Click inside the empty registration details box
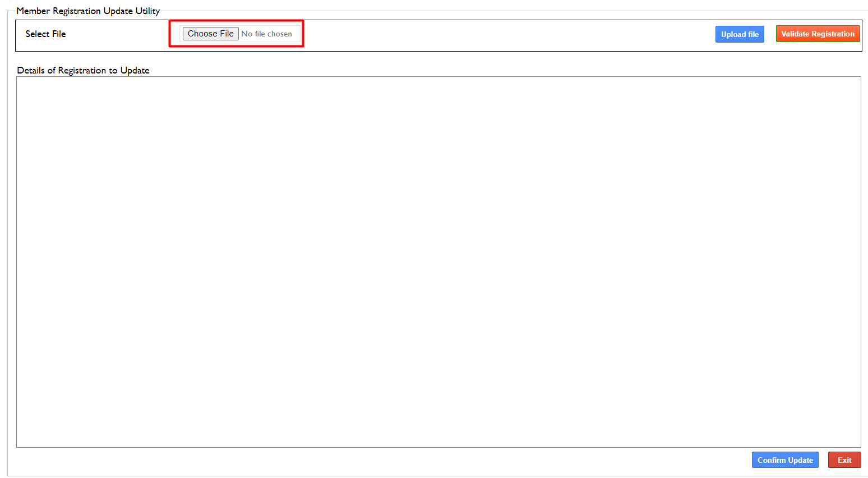The image size is (868, 478). [x=438, y=261]
